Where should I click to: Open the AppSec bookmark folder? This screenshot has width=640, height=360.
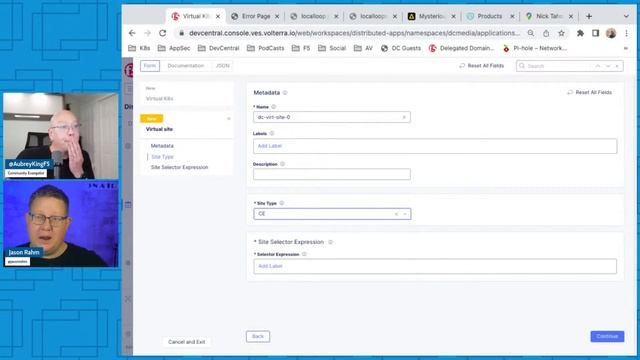(x=174, y=48)
